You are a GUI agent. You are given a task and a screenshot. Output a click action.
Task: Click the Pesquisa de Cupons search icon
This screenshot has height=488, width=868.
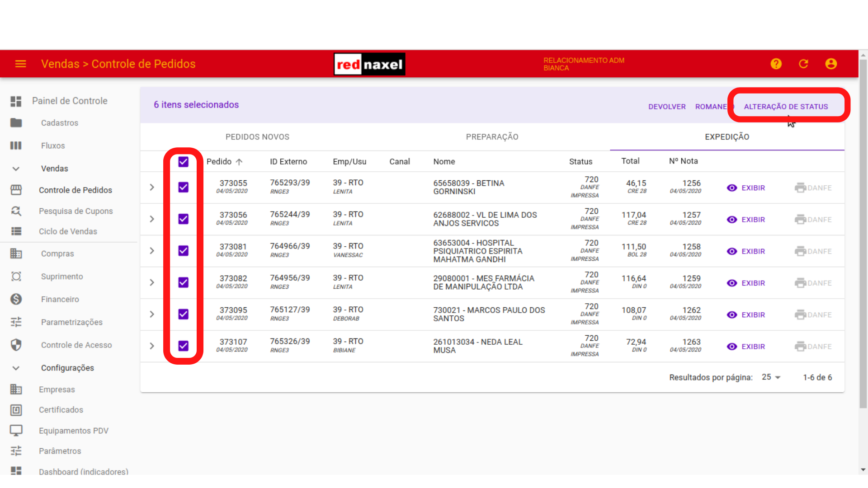click(16, 211)
